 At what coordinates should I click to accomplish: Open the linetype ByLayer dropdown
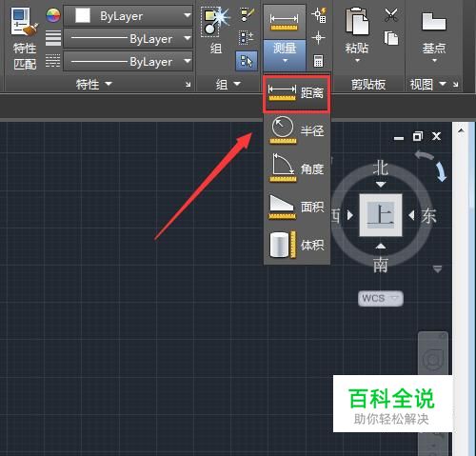[129, 62]
